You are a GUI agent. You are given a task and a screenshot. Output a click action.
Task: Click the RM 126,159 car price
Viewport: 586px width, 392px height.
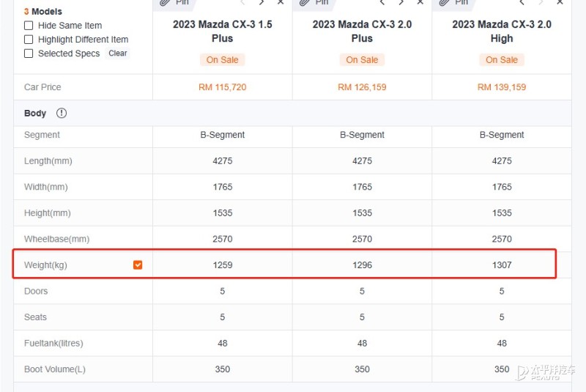click(x=362, y=87)
